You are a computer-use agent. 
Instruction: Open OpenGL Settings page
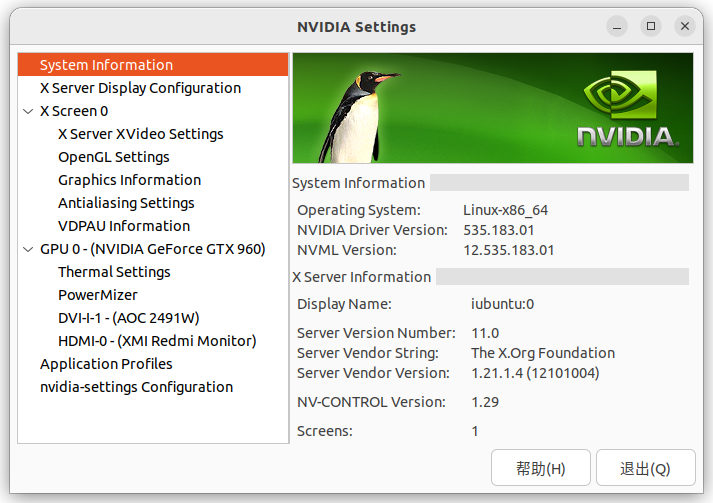pos(153,157)
